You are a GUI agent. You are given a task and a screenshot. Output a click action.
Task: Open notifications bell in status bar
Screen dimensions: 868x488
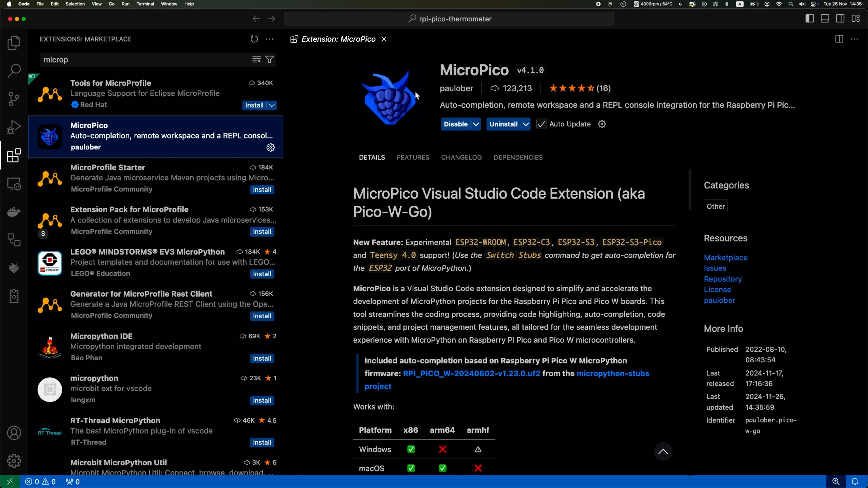[x=855, y=482]
